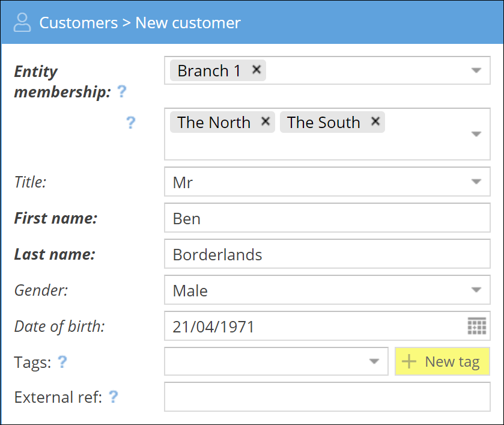Viewport: 504px width, 425px height.
Task: Open the date of birth calendar picker
Action: [476, 326]
